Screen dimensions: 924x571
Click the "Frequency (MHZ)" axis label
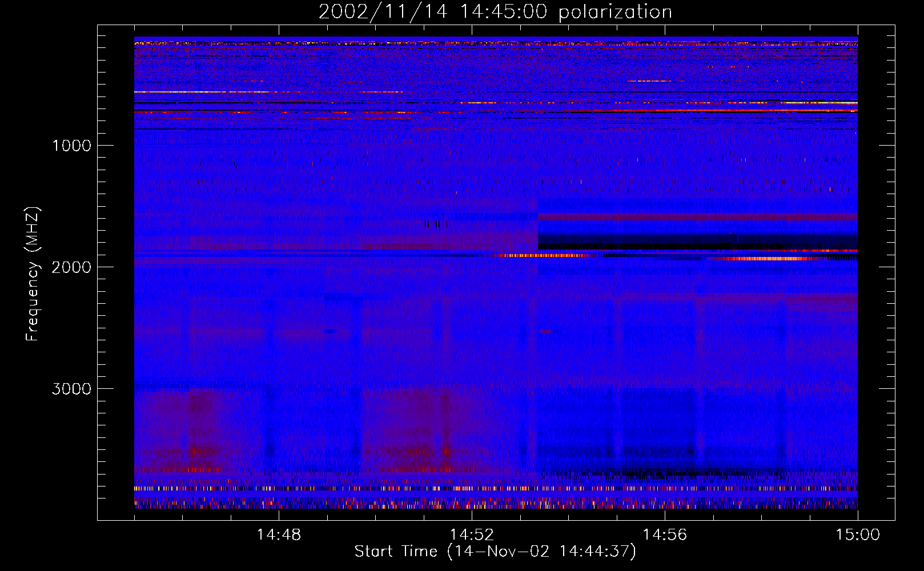tap(33, 274)
